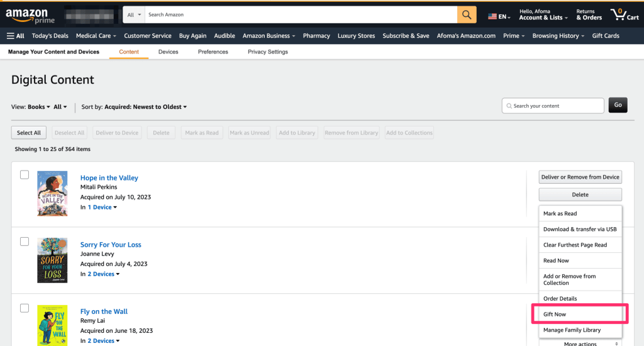Click the Deselect All button
Image resolution: width=644 pixels, height=346 pixels.
(x=69, y=132)
